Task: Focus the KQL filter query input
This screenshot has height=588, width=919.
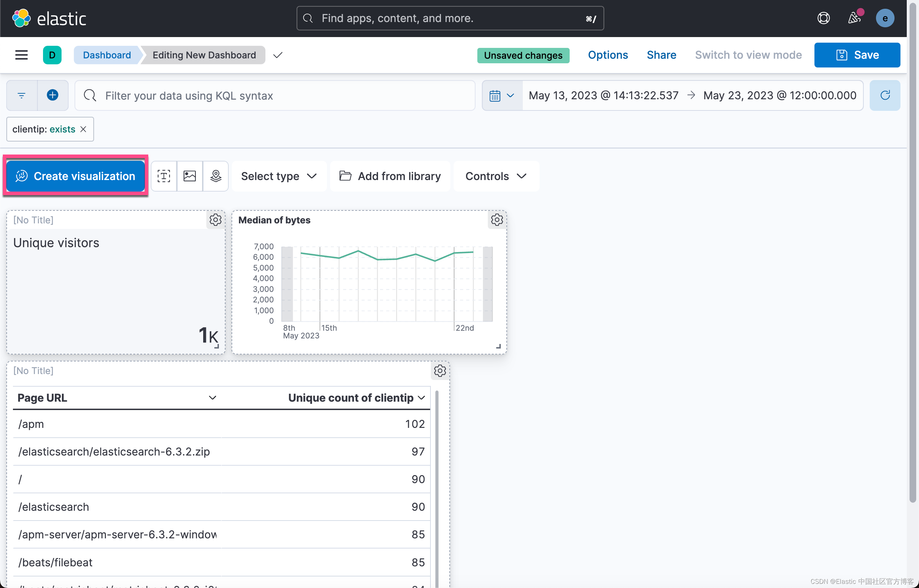Action: (275, 95)
